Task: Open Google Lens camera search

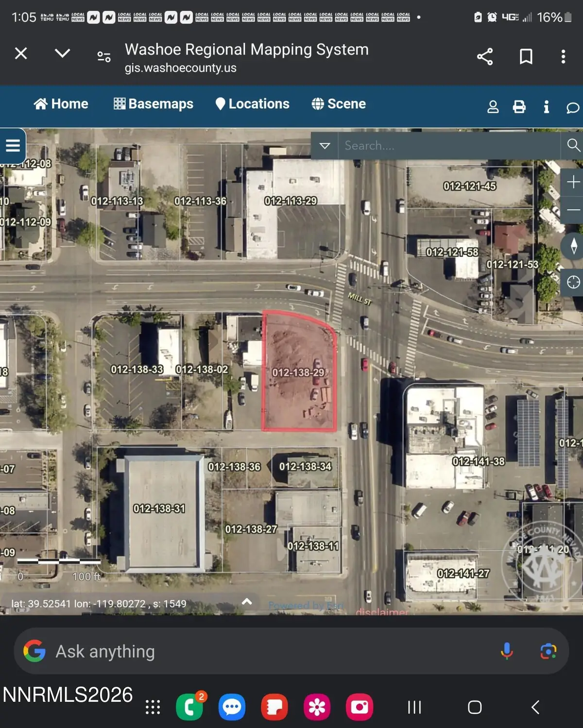Action: [x=548, y=651]
